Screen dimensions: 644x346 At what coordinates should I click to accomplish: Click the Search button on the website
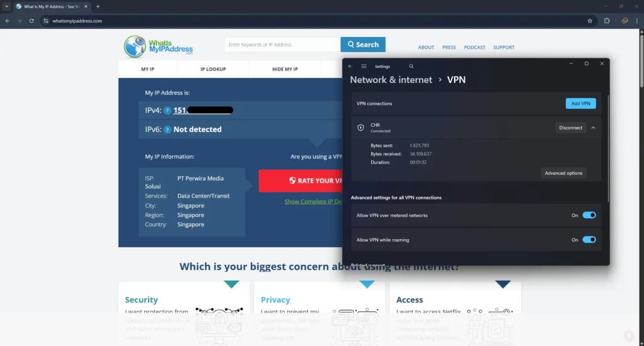[363, 45]
